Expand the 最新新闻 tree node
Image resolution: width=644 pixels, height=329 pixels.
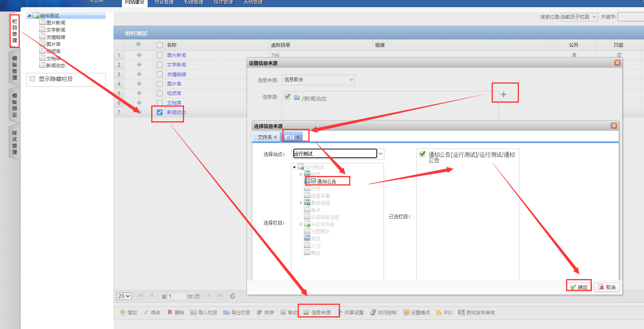[x=301, y=203]
